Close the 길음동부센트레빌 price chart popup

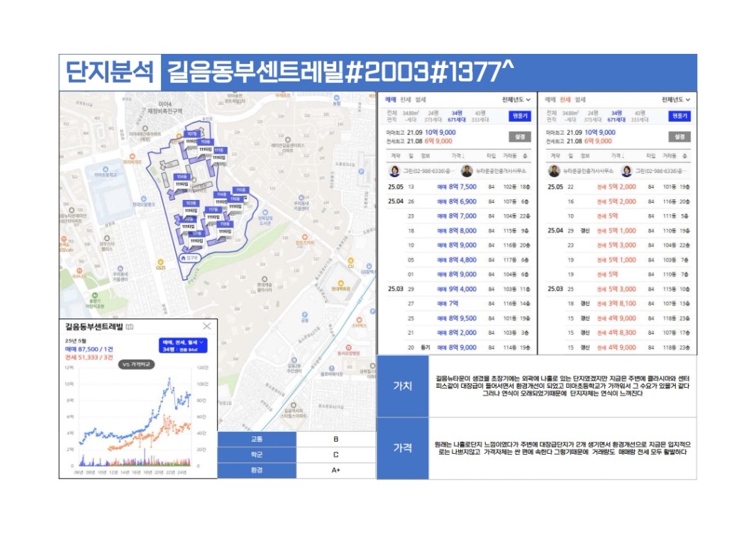(x=206, y=326)
